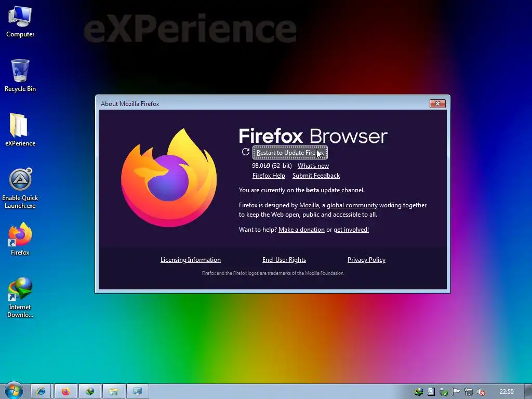Open the global community link
532x399 pixels.
pyautogui.click(x=352, y=205)
